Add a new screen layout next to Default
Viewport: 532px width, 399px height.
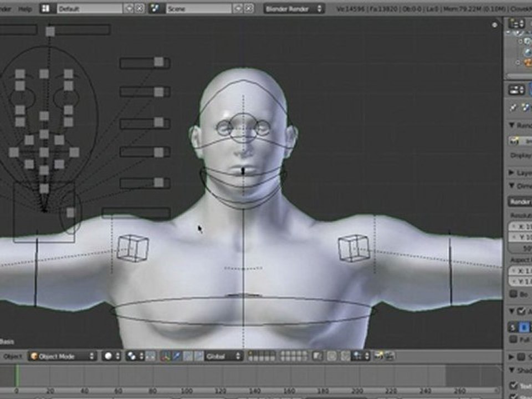point(129,8)
